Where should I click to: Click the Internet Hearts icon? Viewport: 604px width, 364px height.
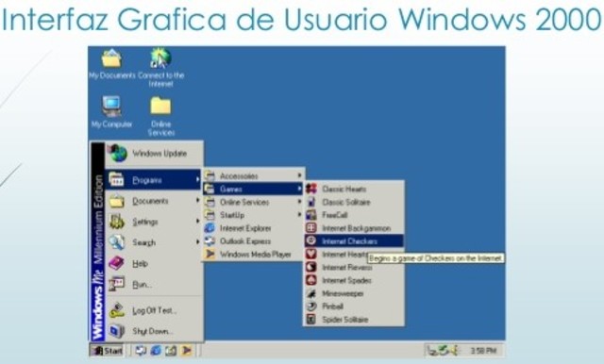(x=311, y=254)
